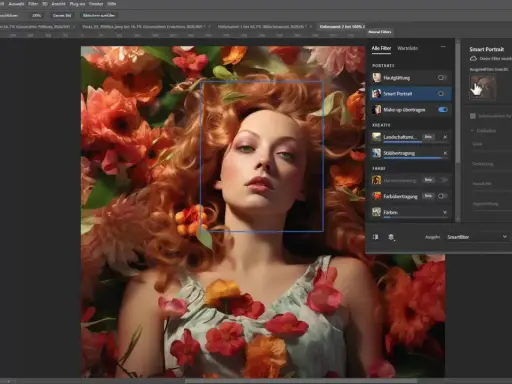Screen dimensions: 512x384
Task: Switch to the Unbenannt-2 document tab
Action: 342,26
